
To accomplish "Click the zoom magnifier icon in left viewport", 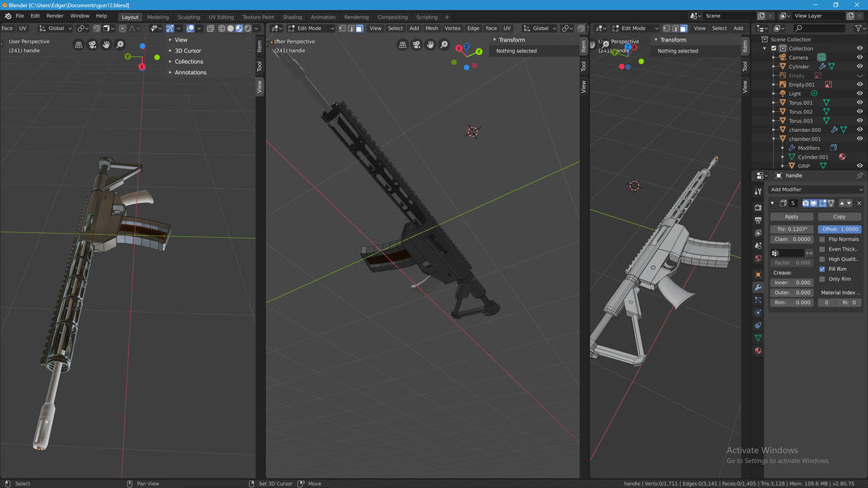I will click(120, 45).
